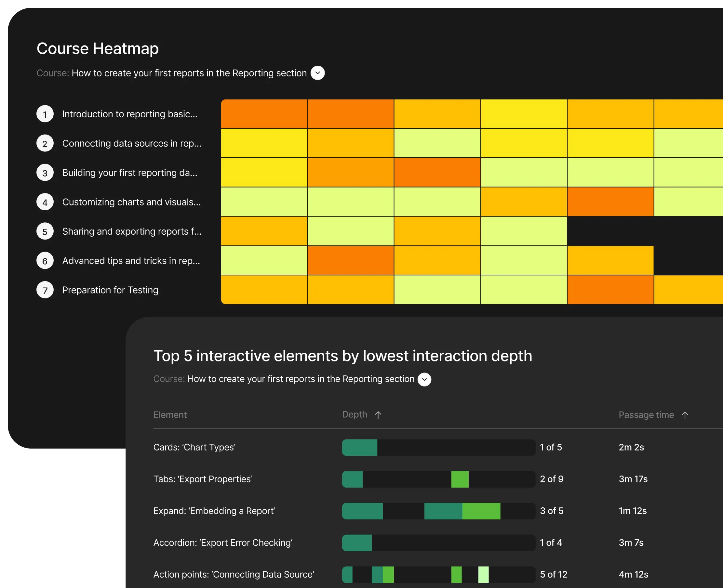Open the 'Preparation for Testing' lesson
The width and height of the screenshot is (723, 588).
click(110, 290)
